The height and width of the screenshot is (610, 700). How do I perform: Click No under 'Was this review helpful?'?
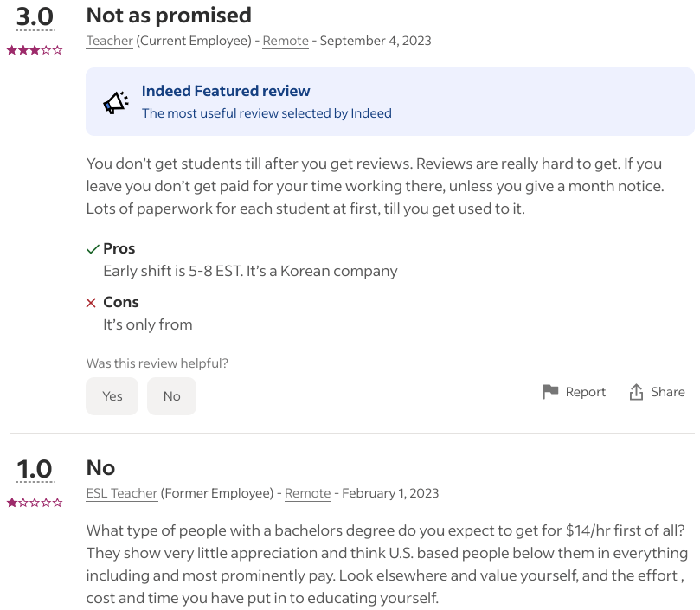(x=170, y=395)
